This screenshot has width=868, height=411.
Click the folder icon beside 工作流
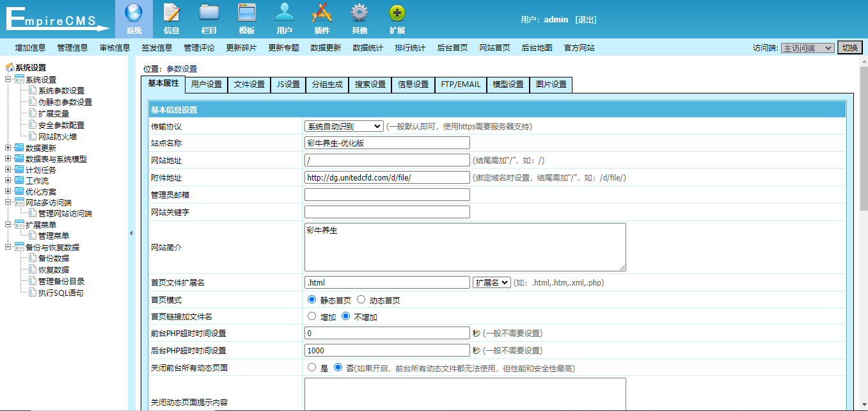(x=19, y=181)
